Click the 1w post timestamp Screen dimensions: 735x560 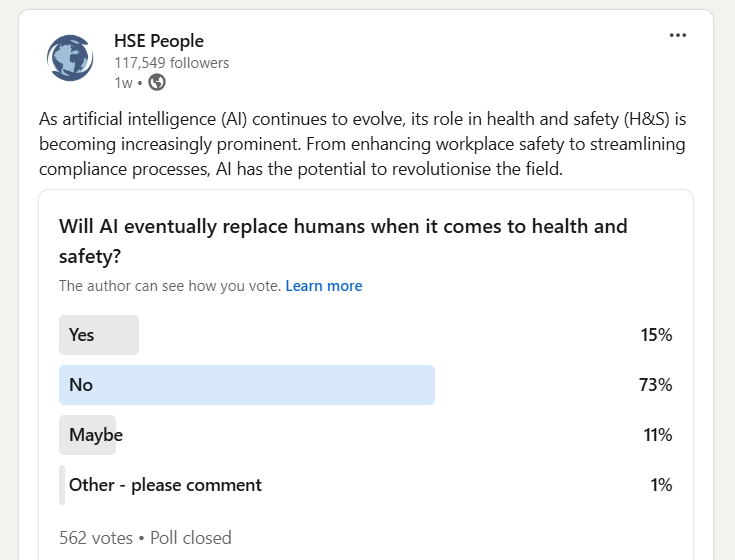click(123, 83)
